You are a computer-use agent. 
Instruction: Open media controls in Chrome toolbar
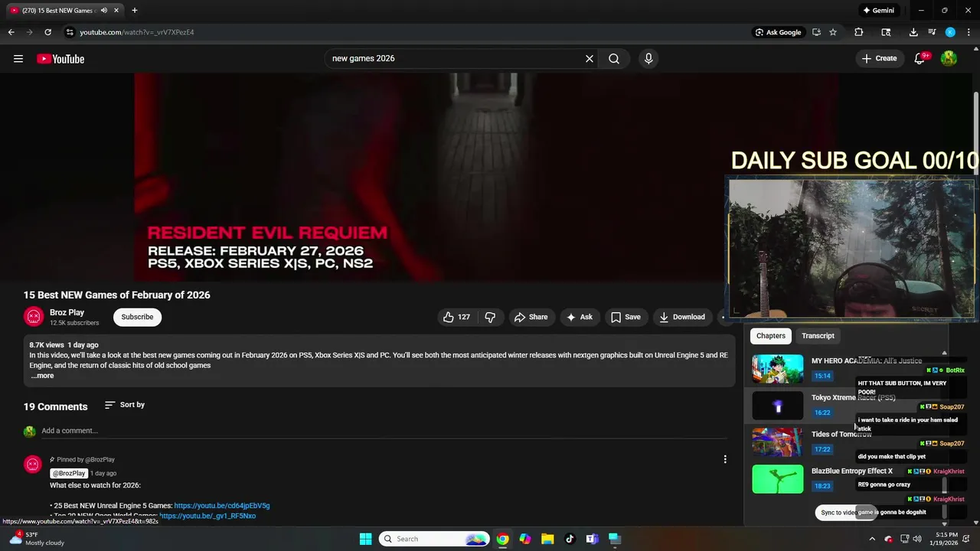pyautogui.click(x=932, y=32)
